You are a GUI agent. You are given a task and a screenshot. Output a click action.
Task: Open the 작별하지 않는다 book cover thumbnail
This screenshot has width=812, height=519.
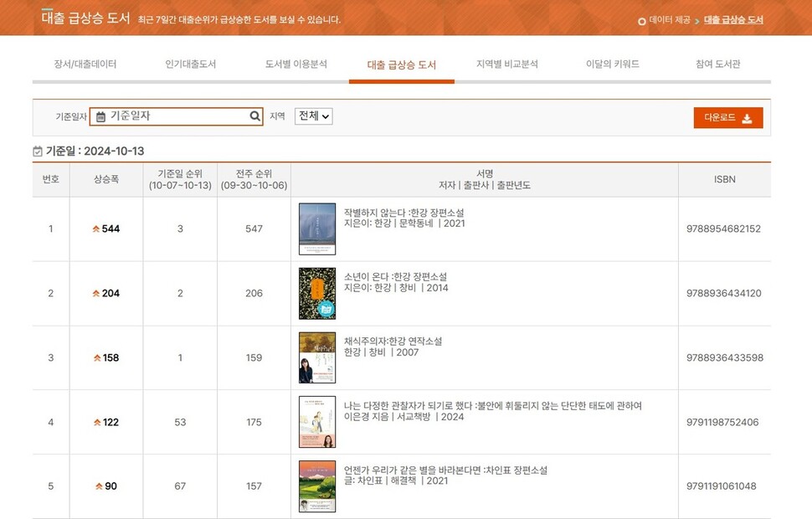pos(317,229)
